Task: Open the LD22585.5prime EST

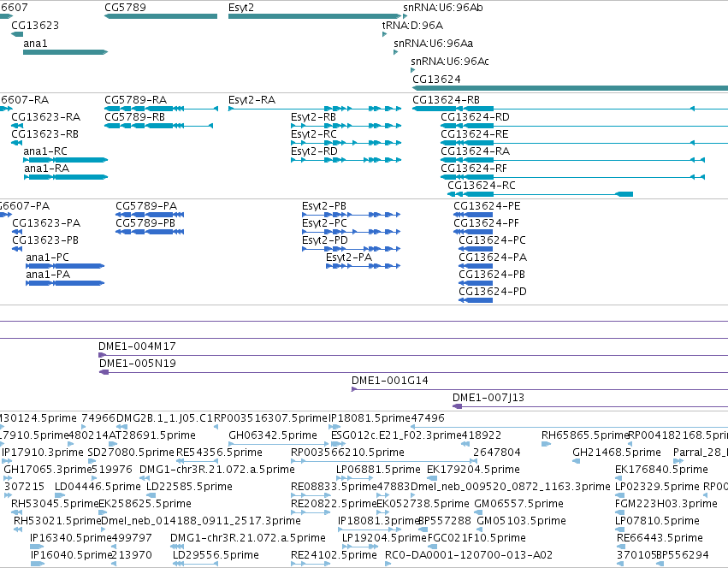Action: coord(151,495)
